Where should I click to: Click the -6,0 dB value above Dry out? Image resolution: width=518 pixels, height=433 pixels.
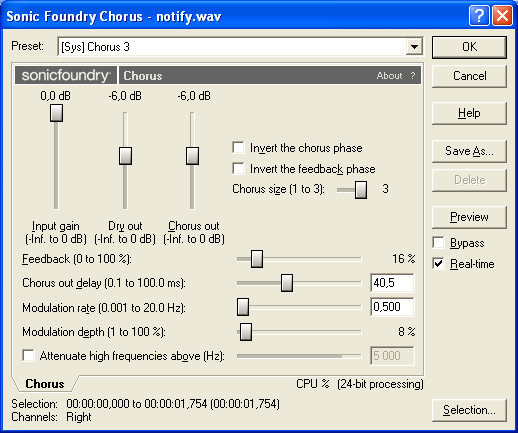pos(125,96)
